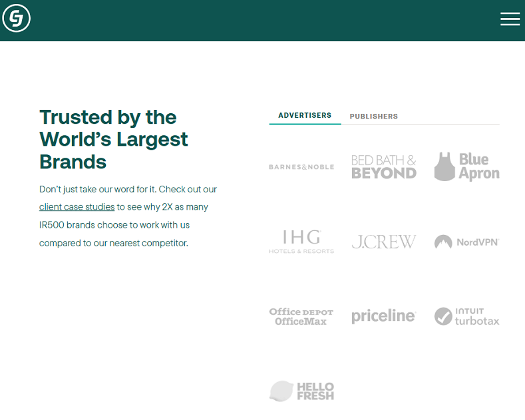The height and width of the screenshot is (420, 525).
Task: Click the text "Don't just take our word for it"
Action: 97,189
